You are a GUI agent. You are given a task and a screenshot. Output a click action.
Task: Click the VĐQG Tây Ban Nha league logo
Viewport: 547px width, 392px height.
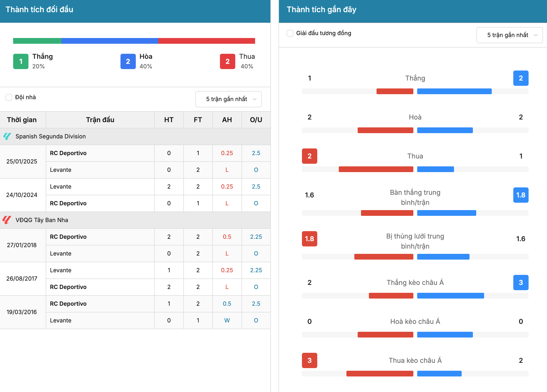click(7, 220)
